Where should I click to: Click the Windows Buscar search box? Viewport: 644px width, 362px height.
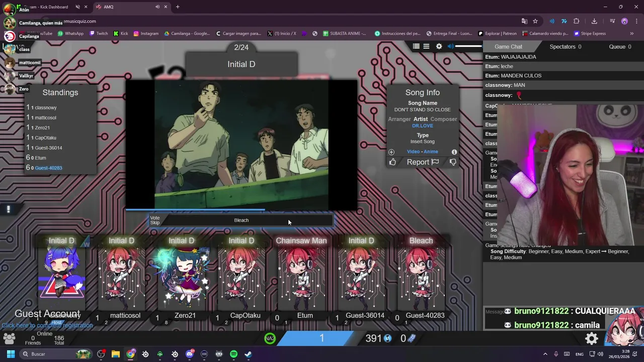pos(55,354)
